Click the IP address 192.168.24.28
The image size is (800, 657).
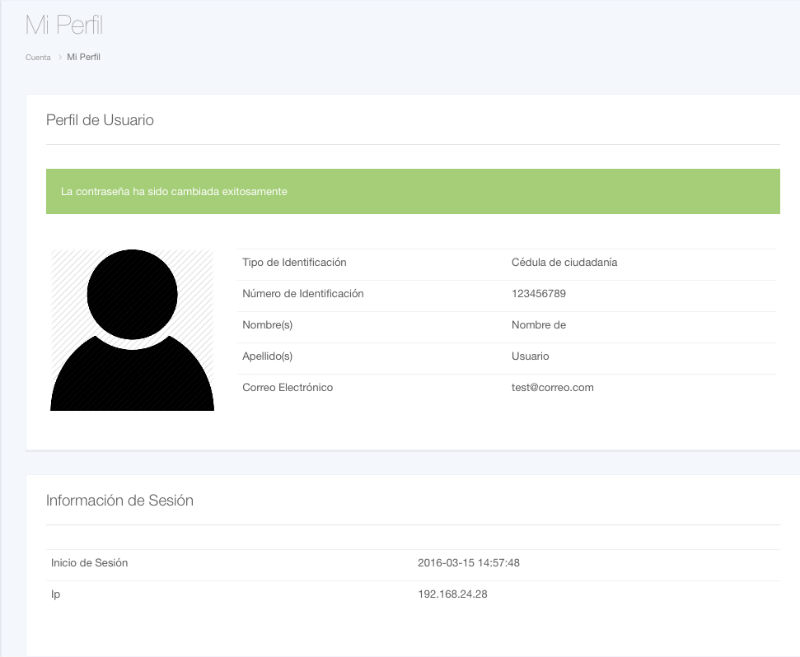tap(452, 594)
